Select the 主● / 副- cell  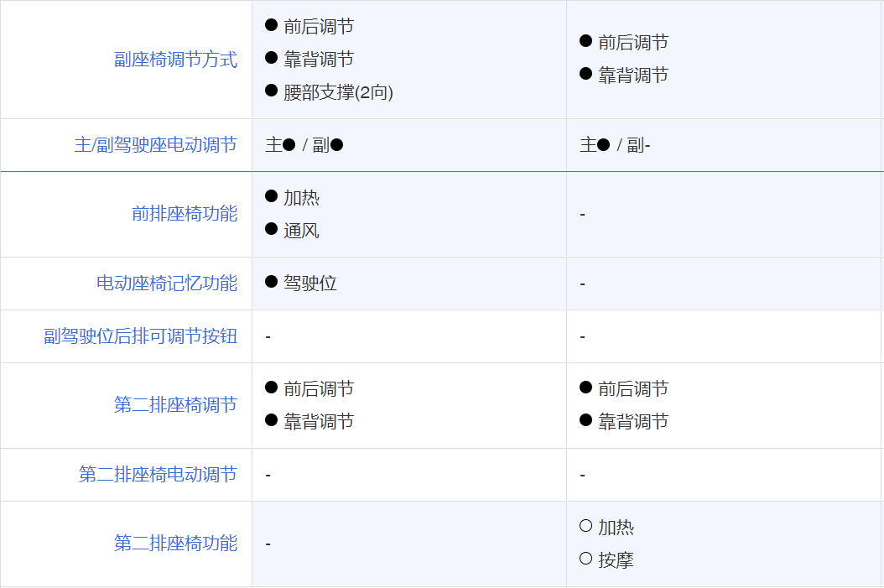[x=724, y=145]
